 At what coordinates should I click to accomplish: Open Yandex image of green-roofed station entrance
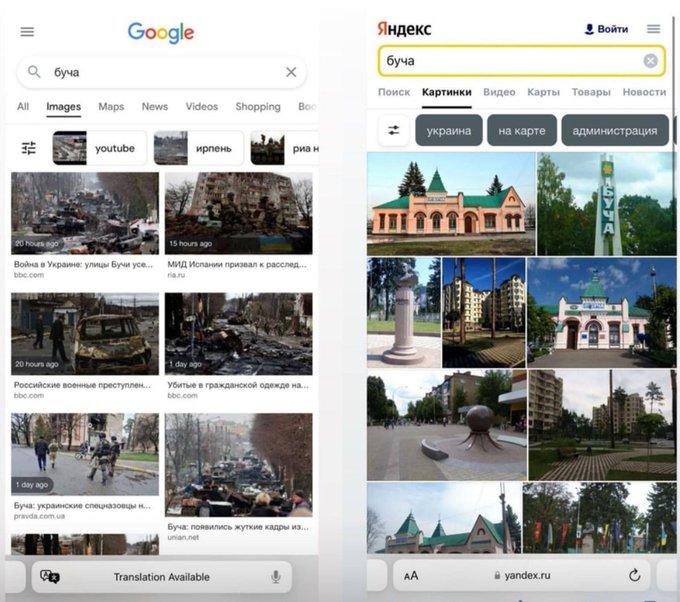[x=602, y=312]
